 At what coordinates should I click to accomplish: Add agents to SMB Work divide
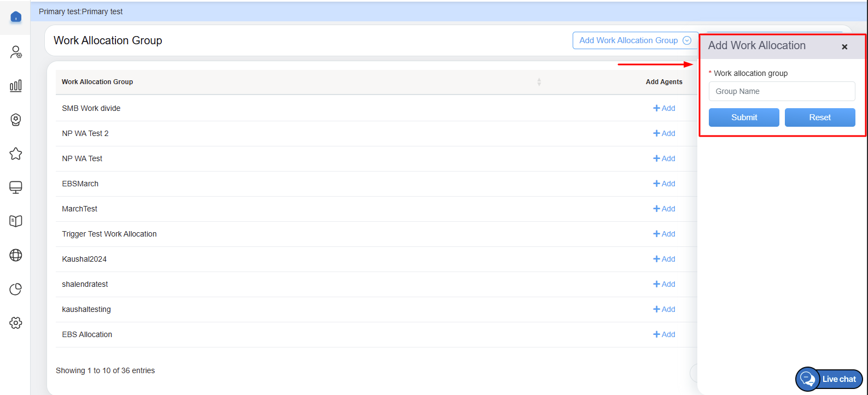(664, 108)
